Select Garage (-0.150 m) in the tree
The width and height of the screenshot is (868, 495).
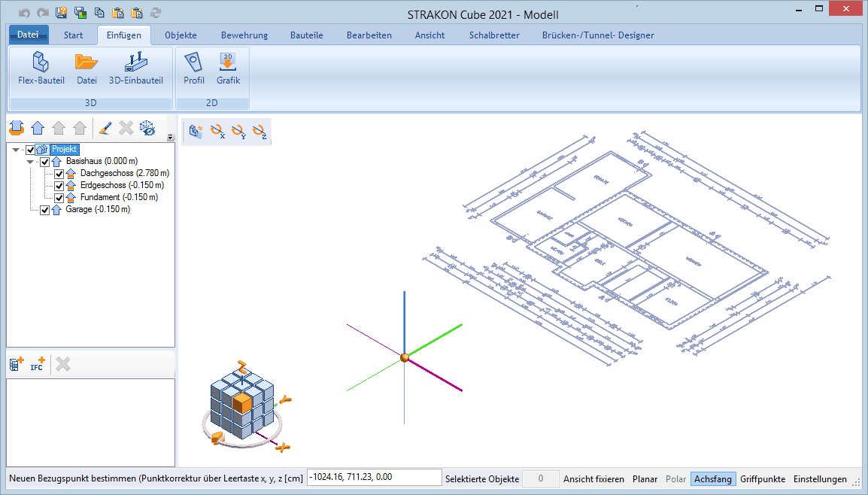98,209
